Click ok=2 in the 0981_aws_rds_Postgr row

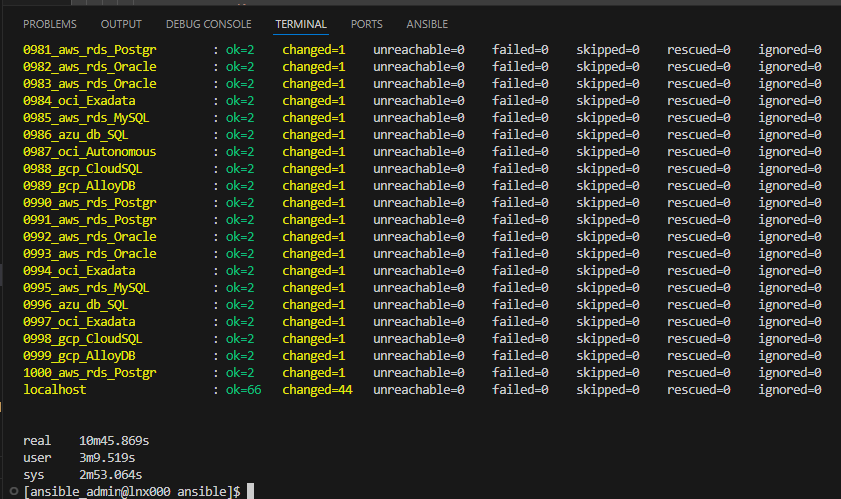240,50
